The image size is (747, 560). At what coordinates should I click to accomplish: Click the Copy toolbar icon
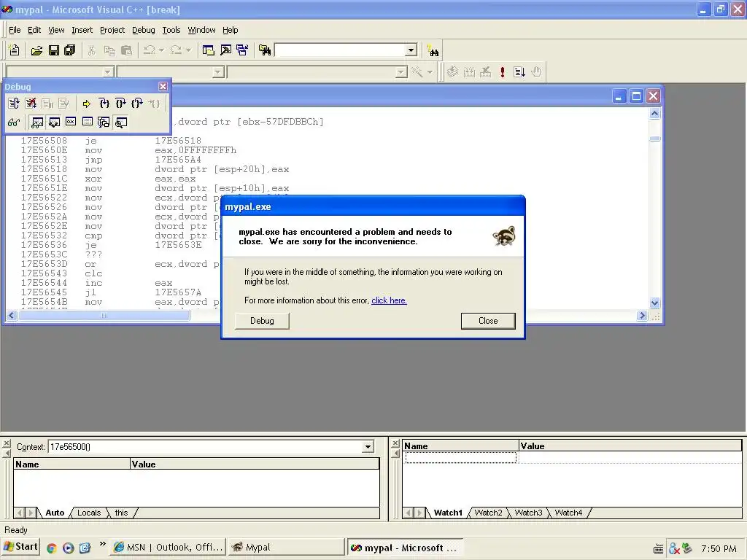(109, 50)
